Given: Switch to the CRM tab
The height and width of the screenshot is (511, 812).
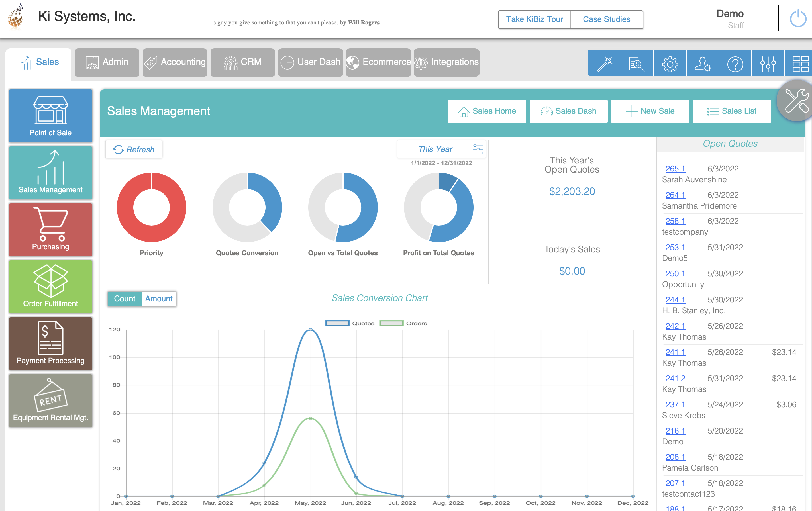Looking at the screenshot, I should coord(242,62).
